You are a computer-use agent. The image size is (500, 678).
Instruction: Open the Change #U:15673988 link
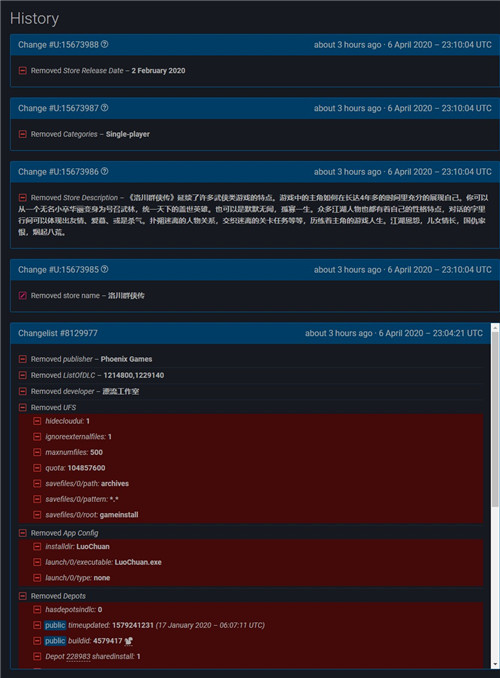pyautogui.click(x=58, y=45)
